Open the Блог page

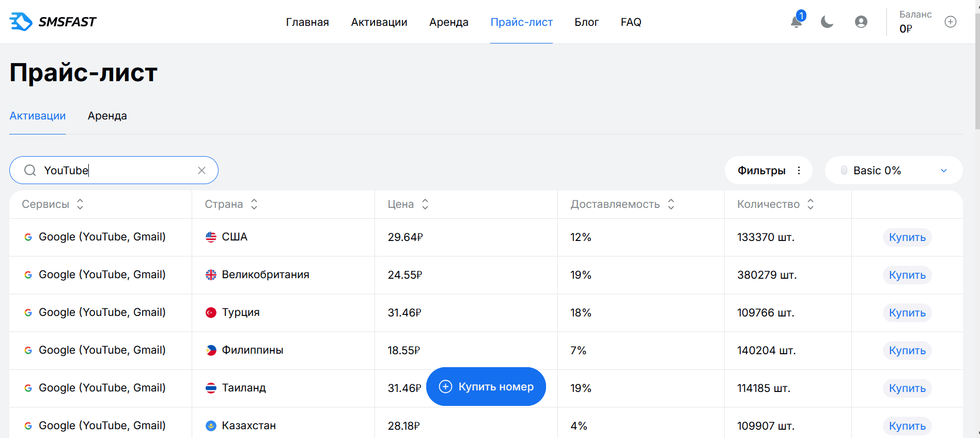[587, 22]
